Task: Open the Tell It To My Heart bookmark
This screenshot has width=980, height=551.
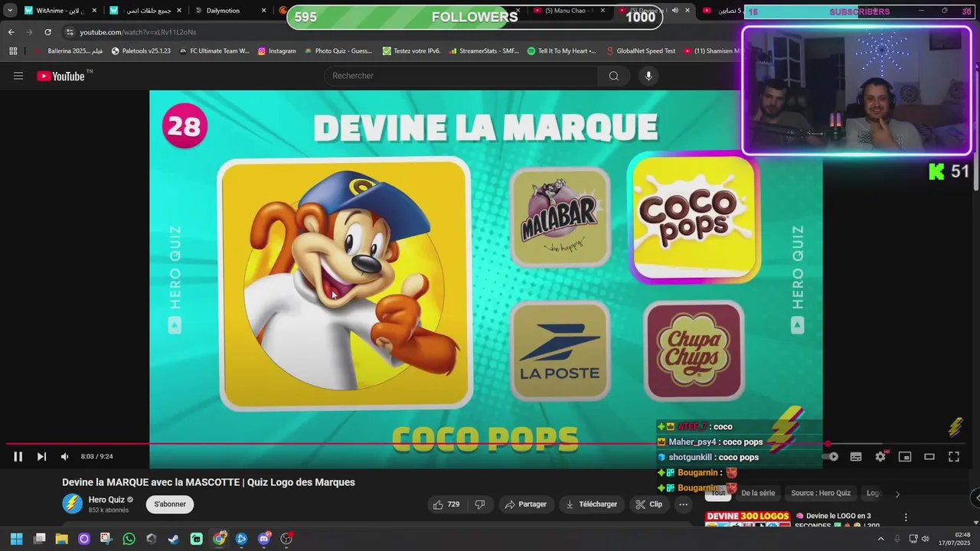Action: tap(561, 51)
